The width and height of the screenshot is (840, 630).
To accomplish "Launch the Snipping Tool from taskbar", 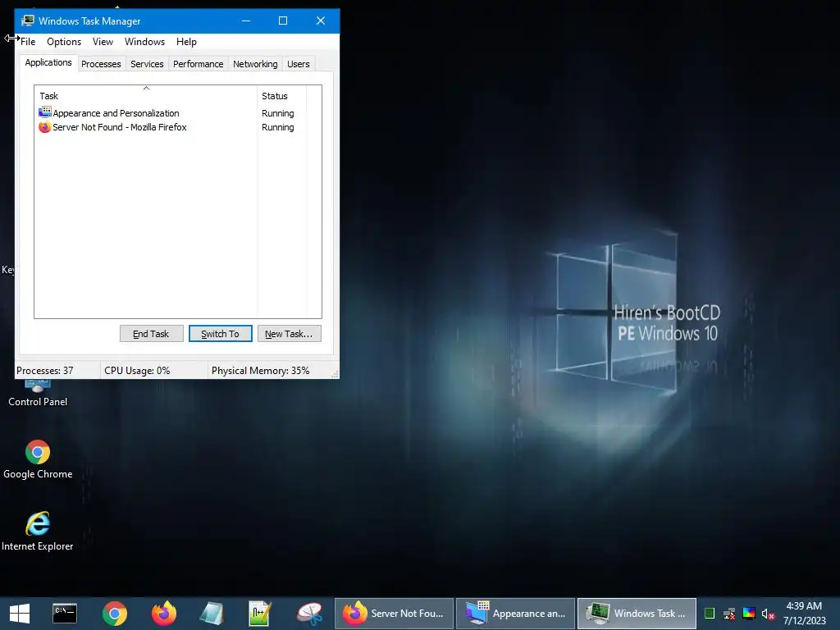I will coord(309,614).
